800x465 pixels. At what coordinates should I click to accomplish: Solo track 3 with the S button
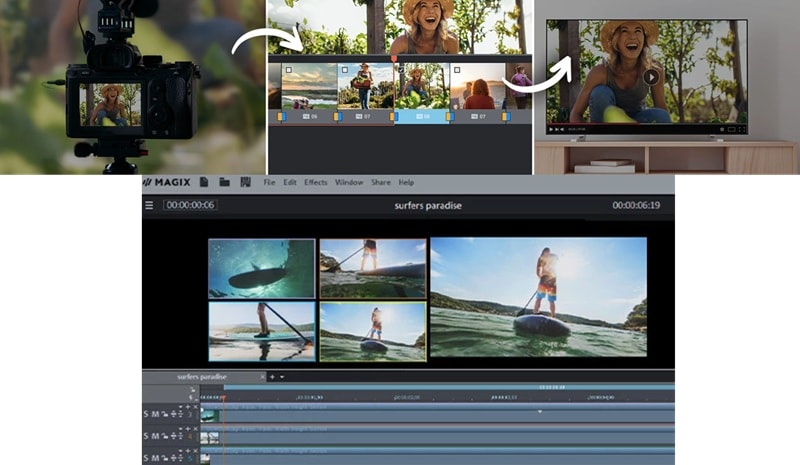tap(146, 414)
